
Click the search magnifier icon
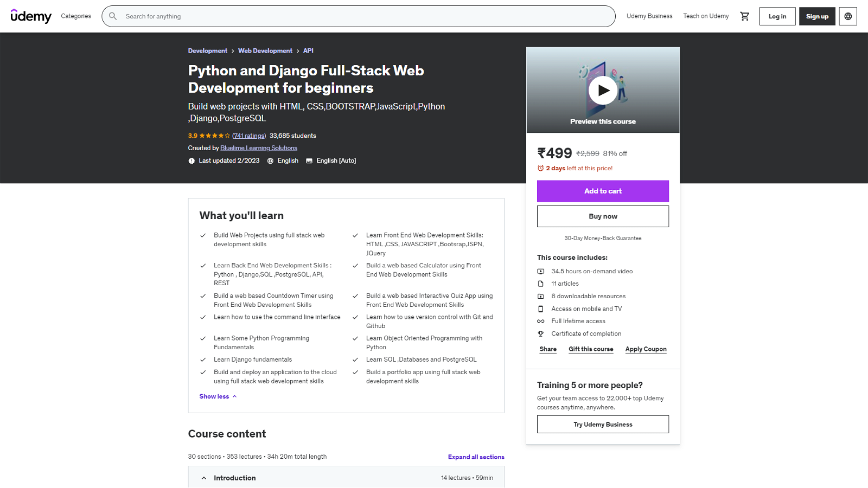click(x=113, y=16)
